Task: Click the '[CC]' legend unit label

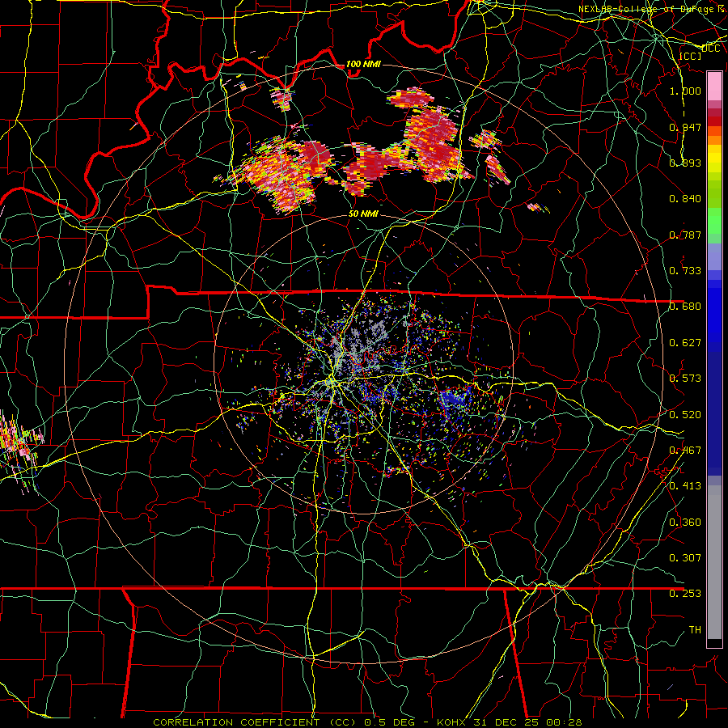Action: click(x=691, y=56)
